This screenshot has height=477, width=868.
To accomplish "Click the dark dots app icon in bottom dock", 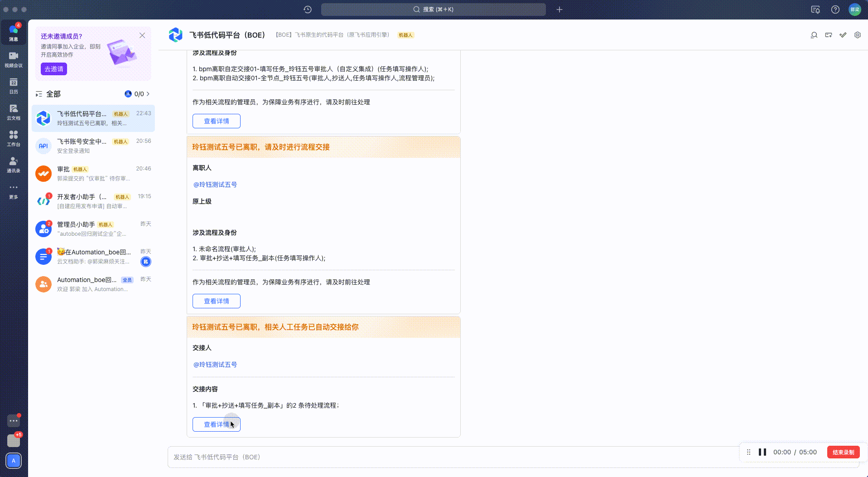I will (x=14, y=421).
